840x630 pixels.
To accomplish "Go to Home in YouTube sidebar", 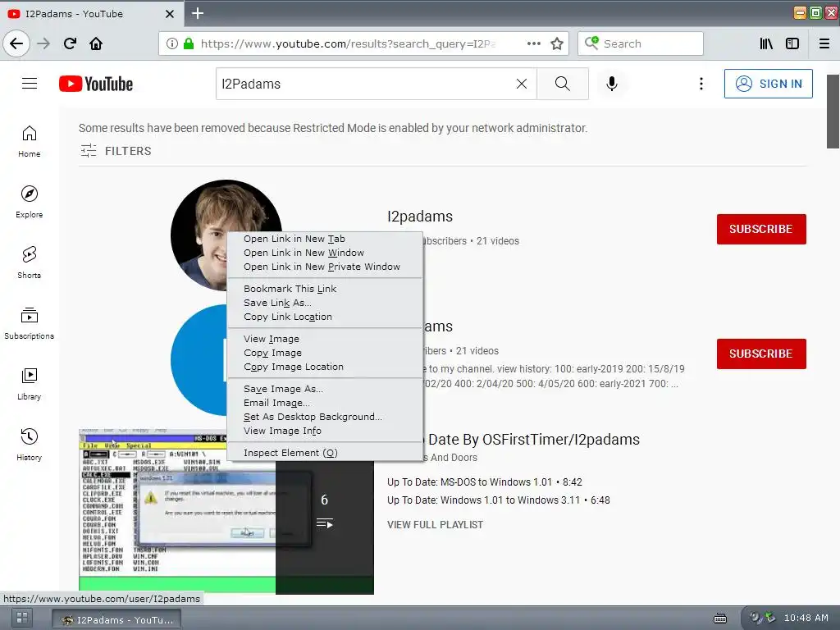I will pos(30,142).
